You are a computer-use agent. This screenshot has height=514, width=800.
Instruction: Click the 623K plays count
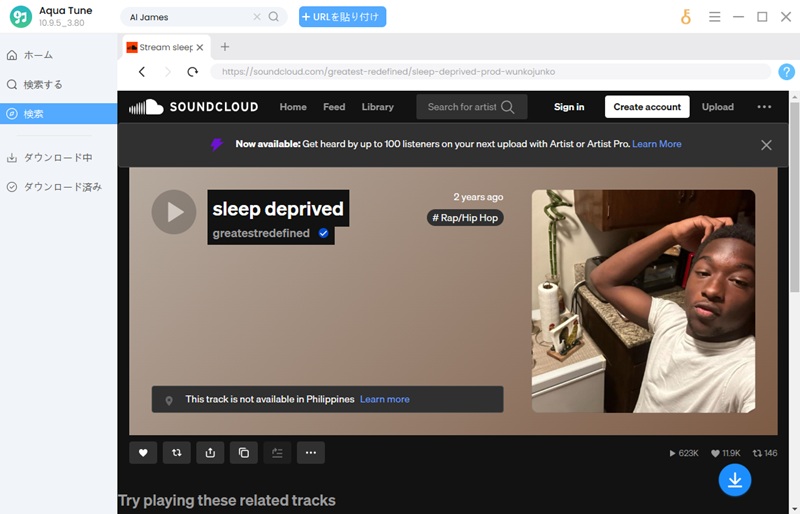(x=684, y=453)
